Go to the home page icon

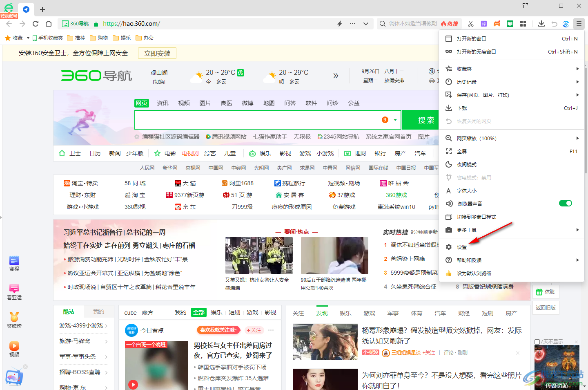pos(49,24)
